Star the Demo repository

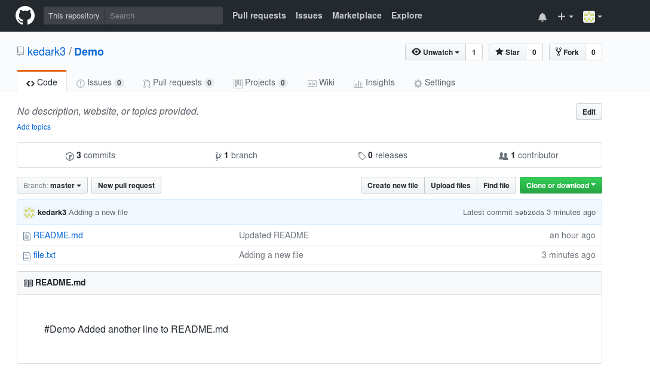click(507, 52)
